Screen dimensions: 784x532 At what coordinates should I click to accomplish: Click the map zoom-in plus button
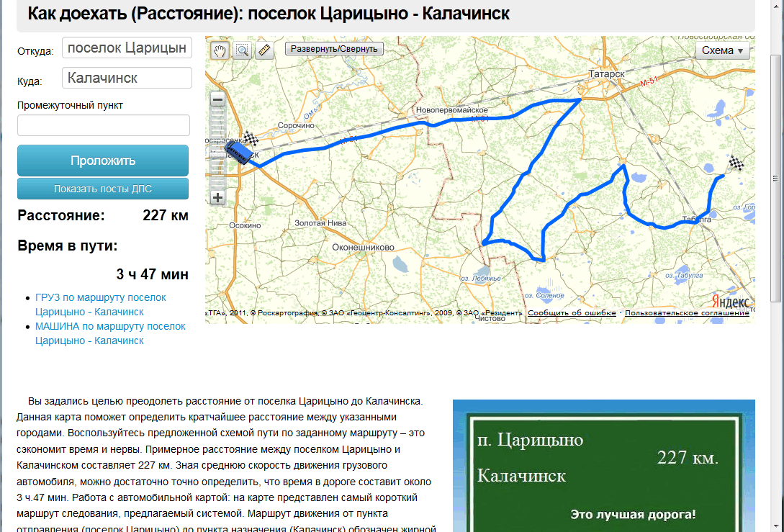coord(217,197)
